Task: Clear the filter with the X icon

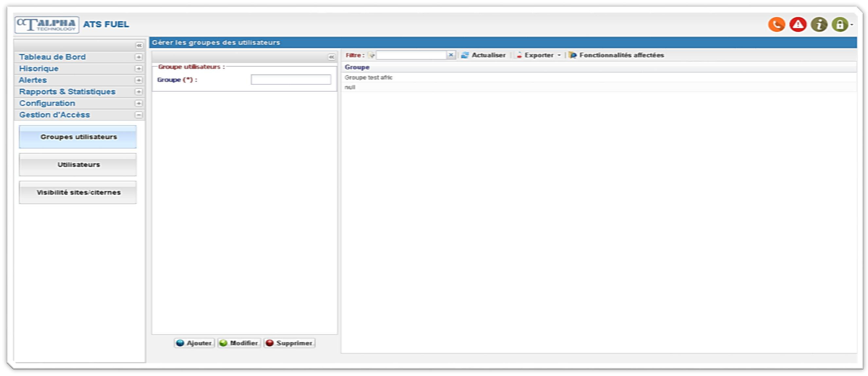Action: point(451,55)
